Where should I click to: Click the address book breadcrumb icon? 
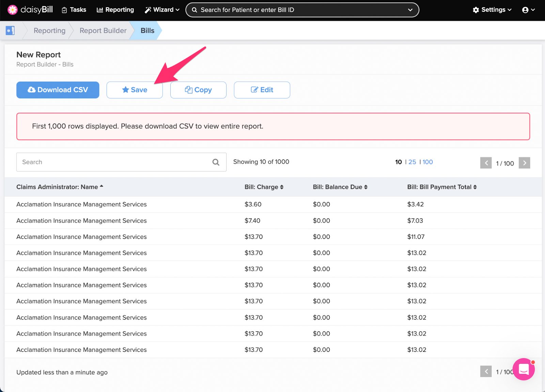10,31
